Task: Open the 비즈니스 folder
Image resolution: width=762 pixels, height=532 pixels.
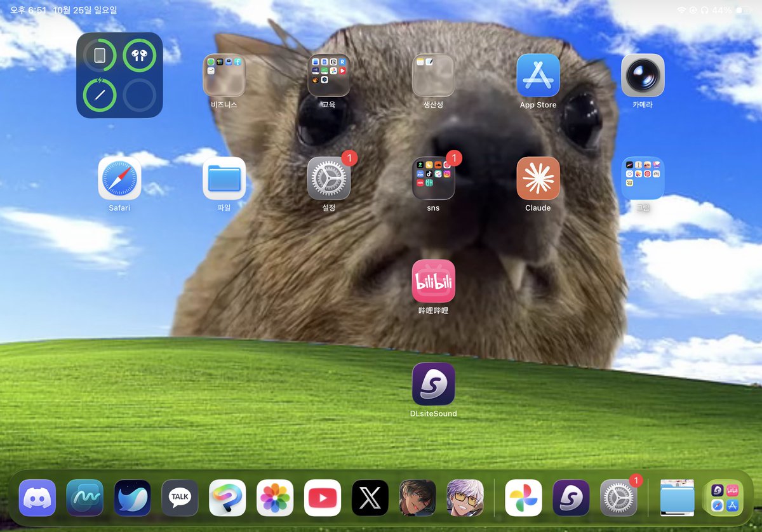Action: (224, 76)
